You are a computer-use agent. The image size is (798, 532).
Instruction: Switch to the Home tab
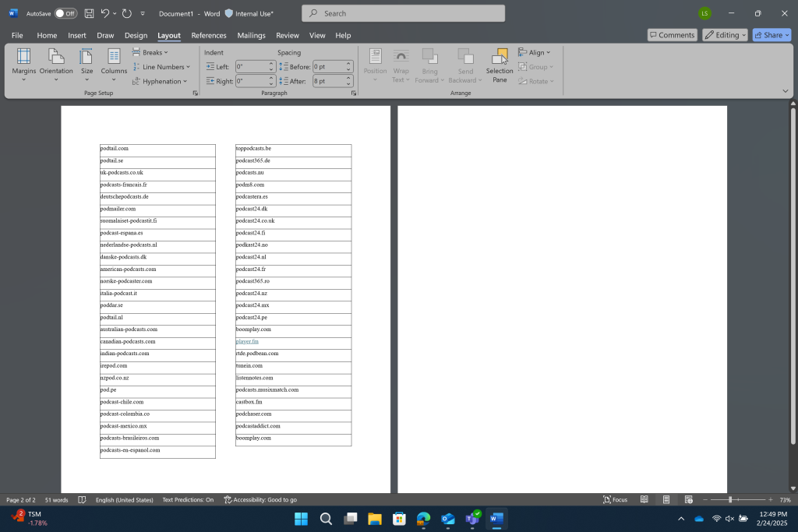click(47, 35)
